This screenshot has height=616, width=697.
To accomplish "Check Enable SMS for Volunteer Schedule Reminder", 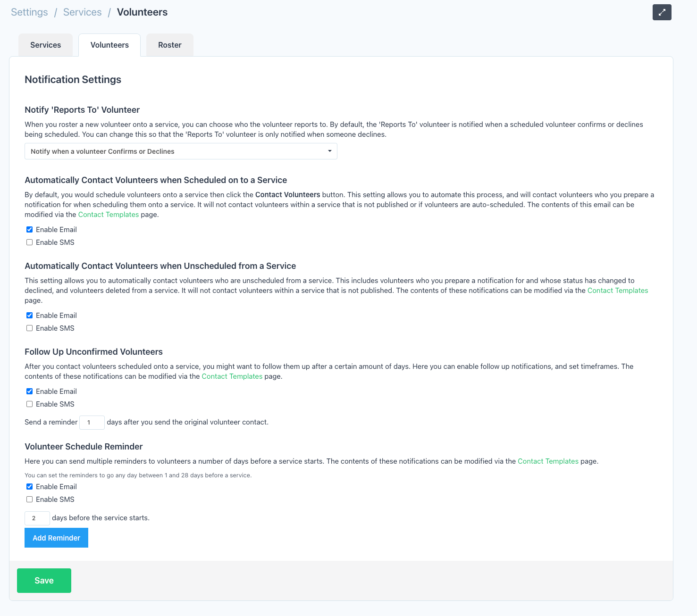I will pyautogui.click(x=30, y=499).
